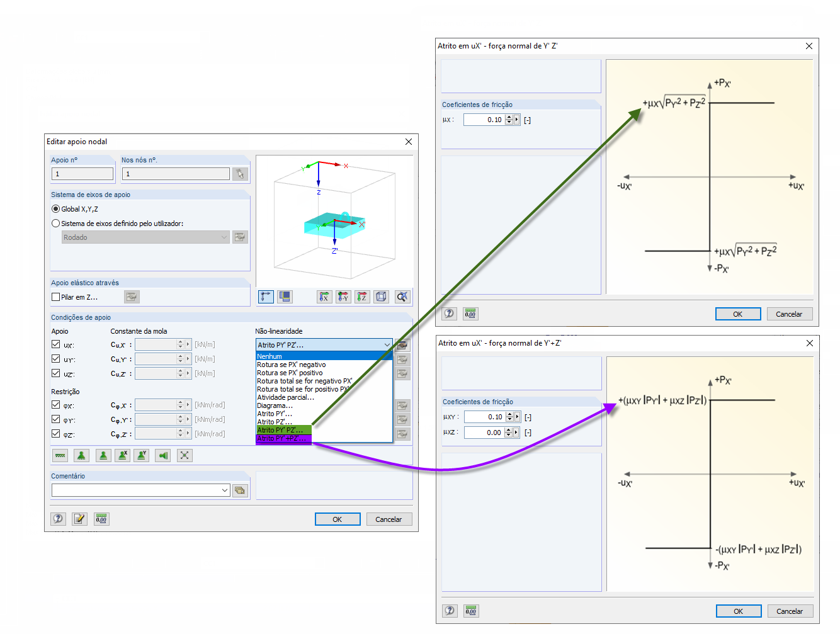This screenshot has height=634, width=840.
Task: Uncheck the uX' support checkbox
Action: (x=56, y=344)
